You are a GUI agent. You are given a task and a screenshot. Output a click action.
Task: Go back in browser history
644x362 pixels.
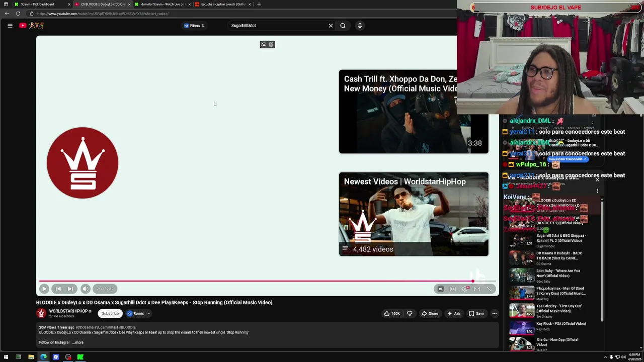point(7,14)
